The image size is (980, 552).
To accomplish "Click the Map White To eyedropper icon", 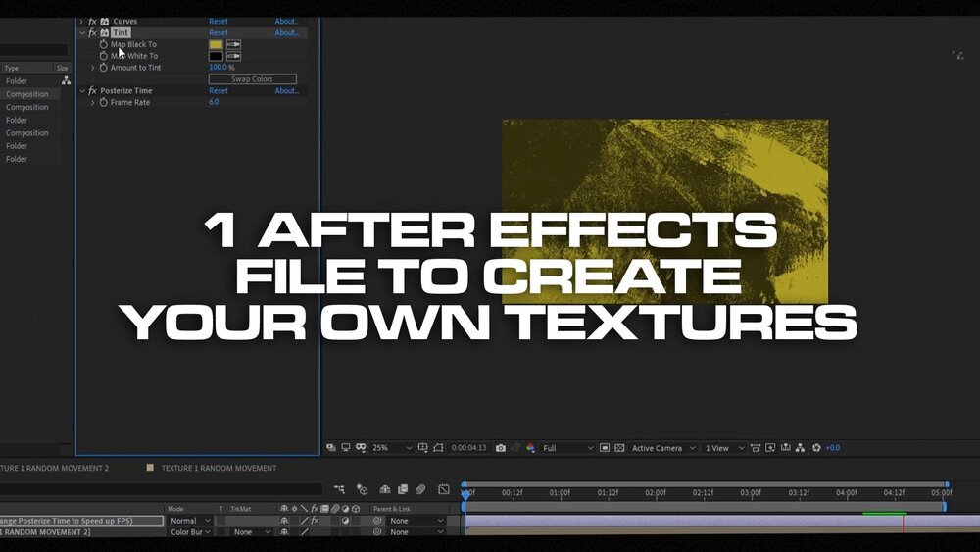I will pos(234,56).
